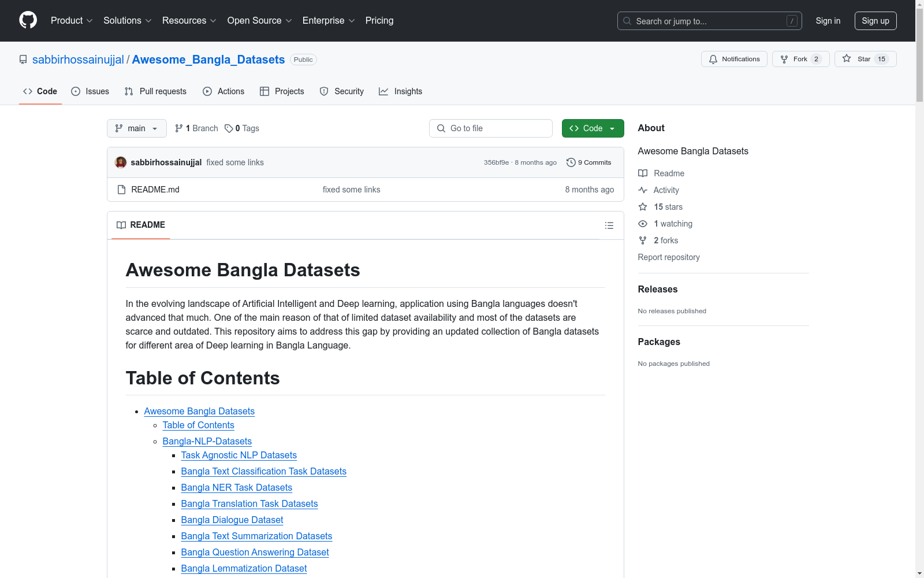Viewport: 924px width, 578px height.
Task: Click the commit history clock icon
Action: tap(571, 162)
